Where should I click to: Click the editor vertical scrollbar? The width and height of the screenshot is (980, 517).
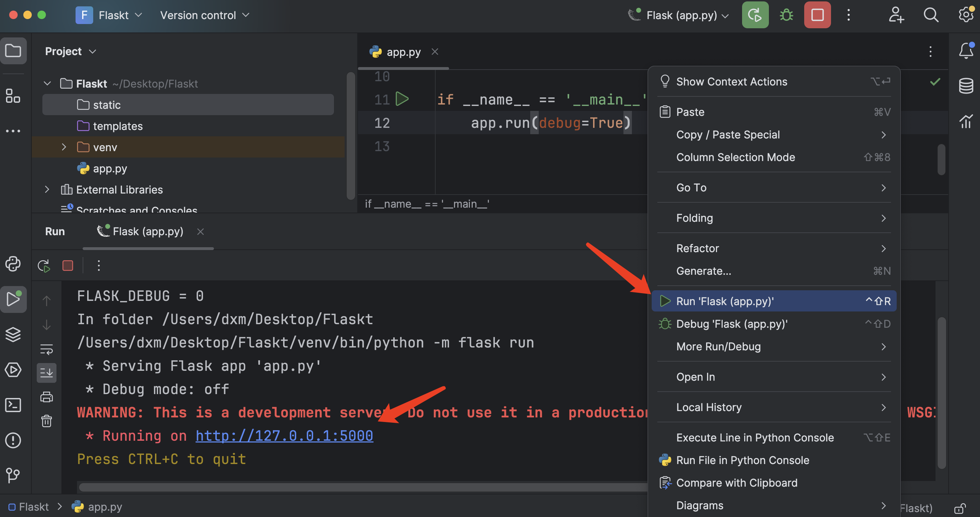[941, 159]
